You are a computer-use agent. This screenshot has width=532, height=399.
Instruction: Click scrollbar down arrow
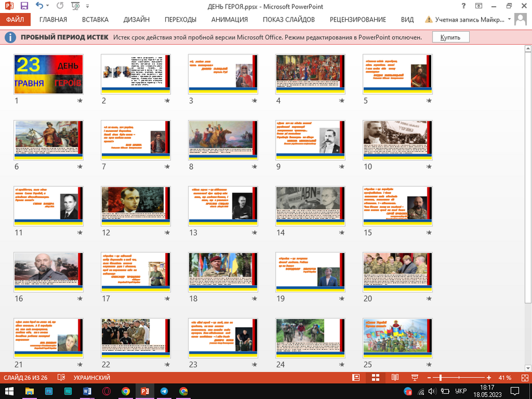point(527,368)
